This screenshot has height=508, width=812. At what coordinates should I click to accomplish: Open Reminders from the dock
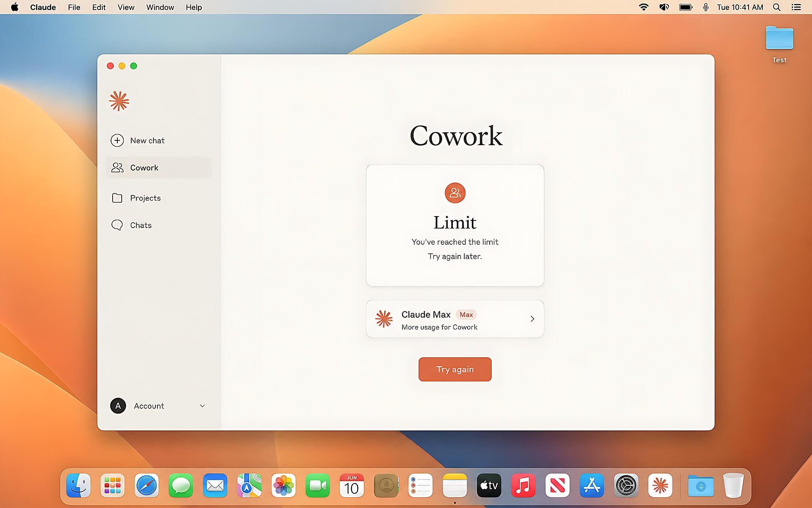coord(420,485)
